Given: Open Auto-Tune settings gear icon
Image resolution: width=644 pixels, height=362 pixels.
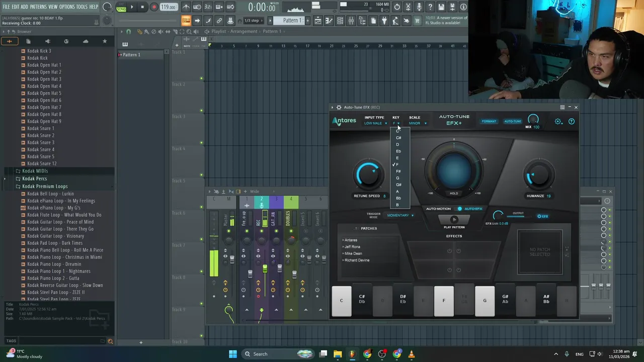Looking at the screenshot, I should 558,121.
